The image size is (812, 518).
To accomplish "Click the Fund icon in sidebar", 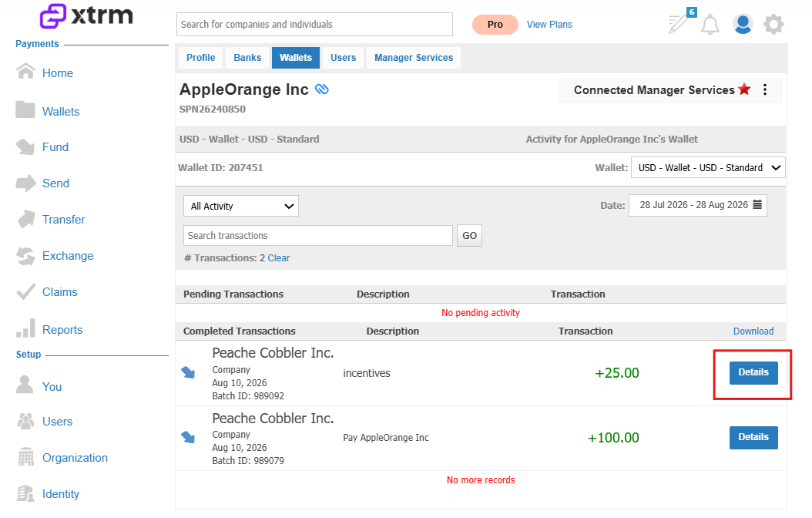I will [x=25, y=146].
